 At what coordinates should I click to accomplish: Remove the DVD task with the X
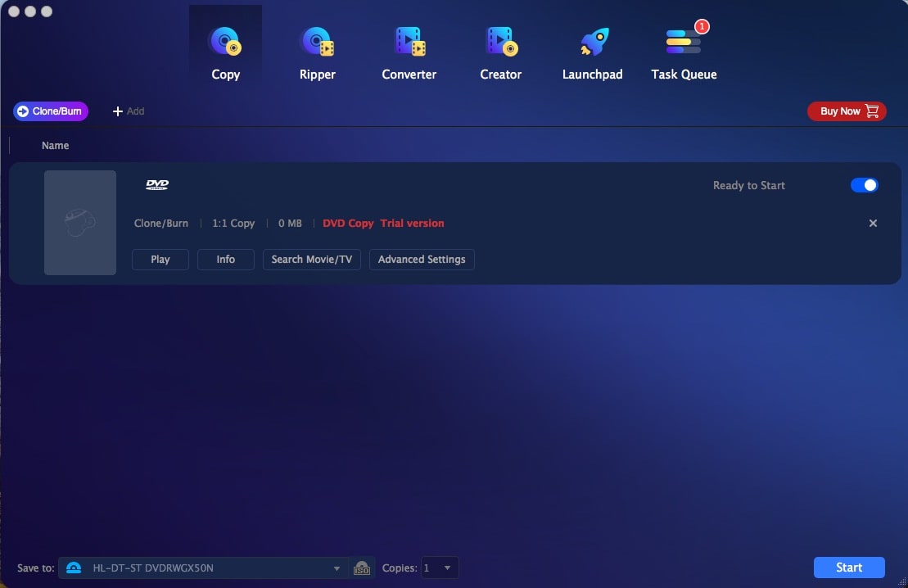click(x=873, y=223)
